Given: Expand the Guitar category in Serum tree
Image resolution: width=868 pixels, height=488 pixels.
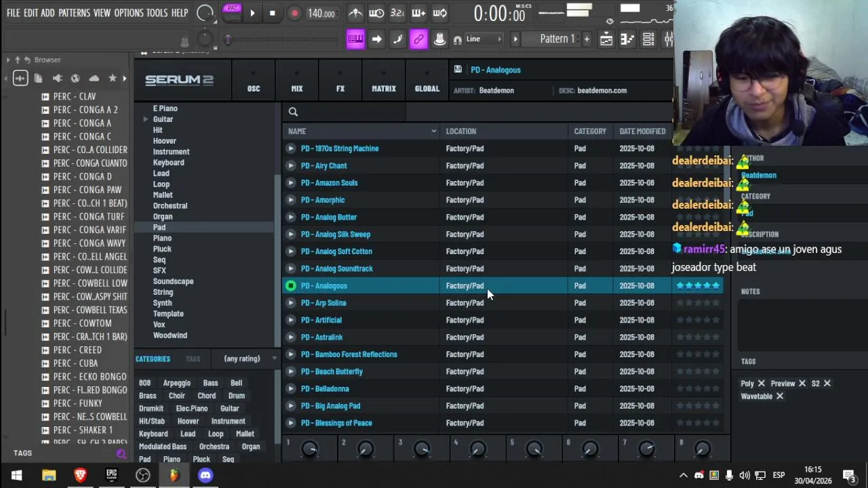Looking at the screenshot, I should 145,119.
